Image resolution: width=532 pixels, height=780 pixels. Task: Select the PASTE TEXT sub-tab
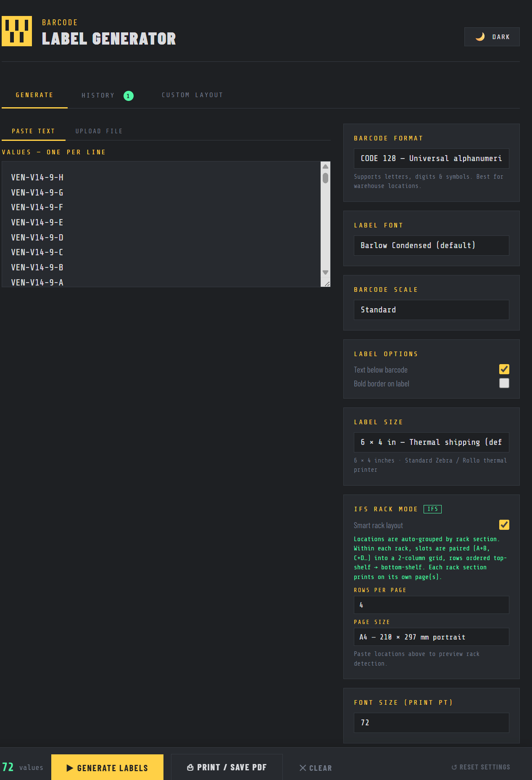tap(34, 131)
